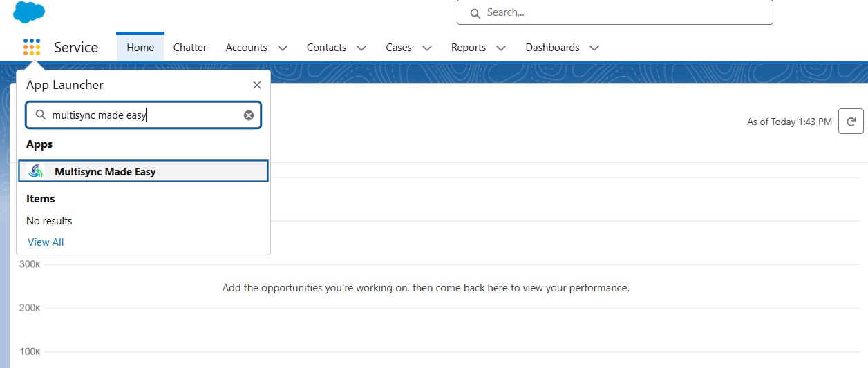Expand the Accounts tab dropdown
The width and height of the screenshot is (868, 368).
[x=282, y=48]
